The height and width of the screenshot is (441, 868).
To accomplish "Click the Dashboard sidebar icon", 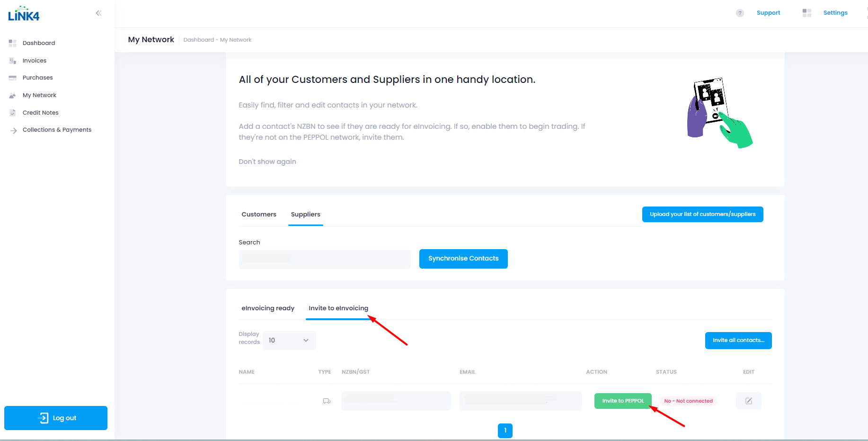I will pos(13,43).
